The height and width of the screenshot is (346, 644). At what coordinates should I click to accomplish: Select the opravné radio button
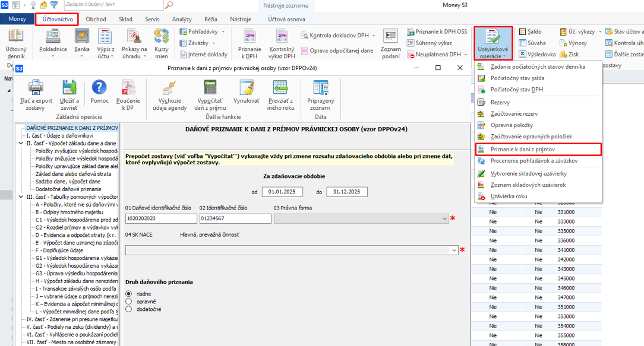128,301
